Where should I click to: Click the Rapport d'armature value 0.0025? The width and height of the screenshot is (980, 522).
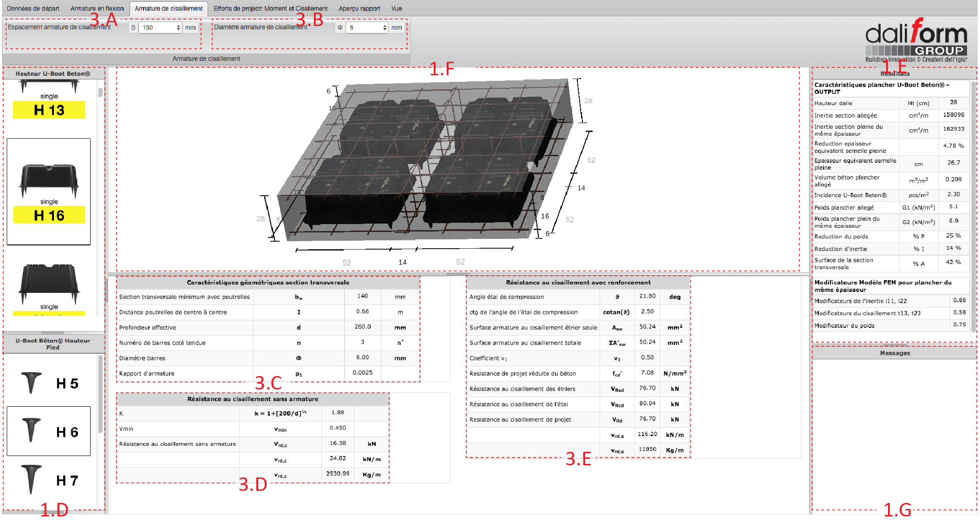click(x=362, y=373)
